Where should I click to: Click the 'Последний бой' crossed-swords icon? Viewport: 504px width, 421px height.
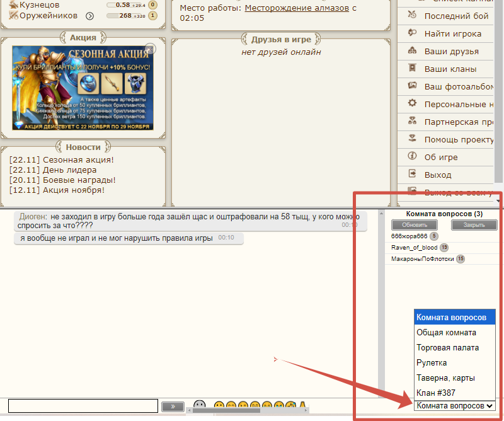click(x=412, y=14)
